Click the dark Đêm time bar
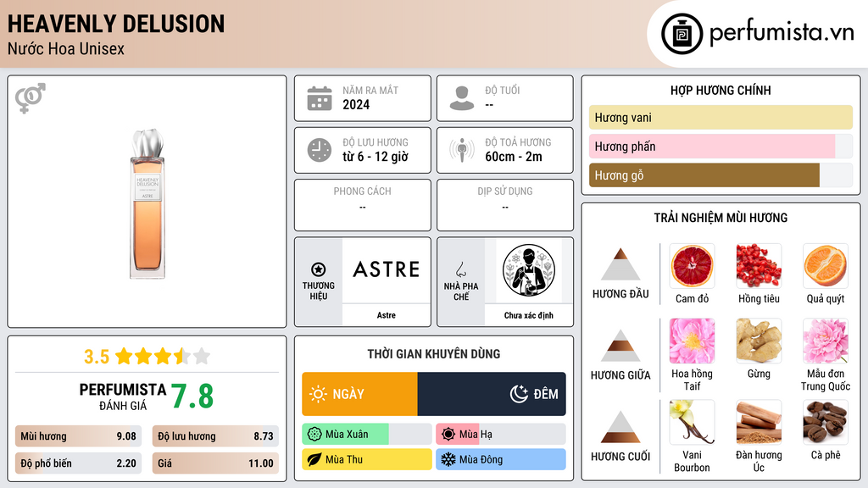The height and width of the screenshot is (488, 868). click(x=492, y=394)
